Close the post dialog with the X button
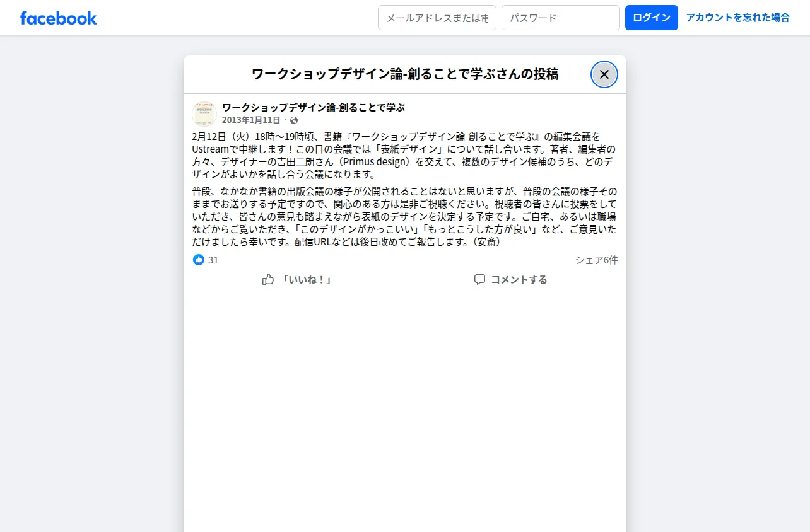The image size is (810, 532). (604, 74)
